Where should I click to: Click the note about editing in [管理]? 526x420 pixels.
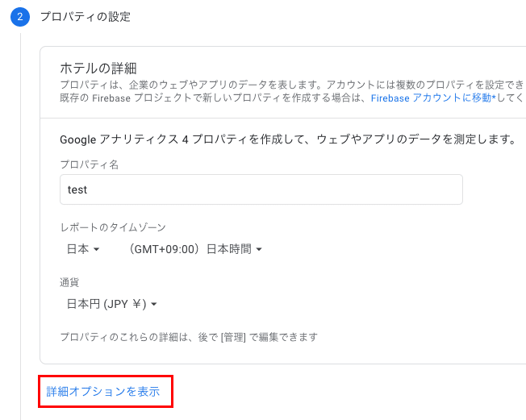189,337
